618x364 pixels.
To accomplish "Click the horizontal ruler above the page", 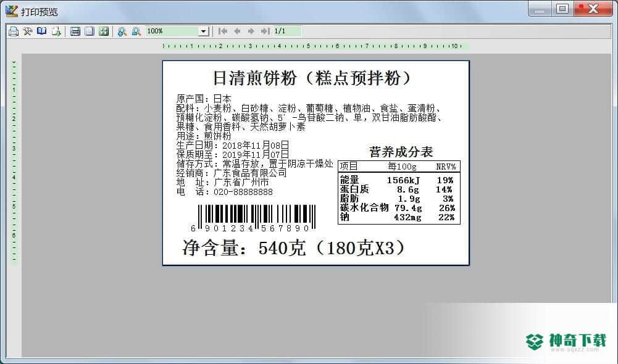I will pyautogui.click(x=315, y=46).
